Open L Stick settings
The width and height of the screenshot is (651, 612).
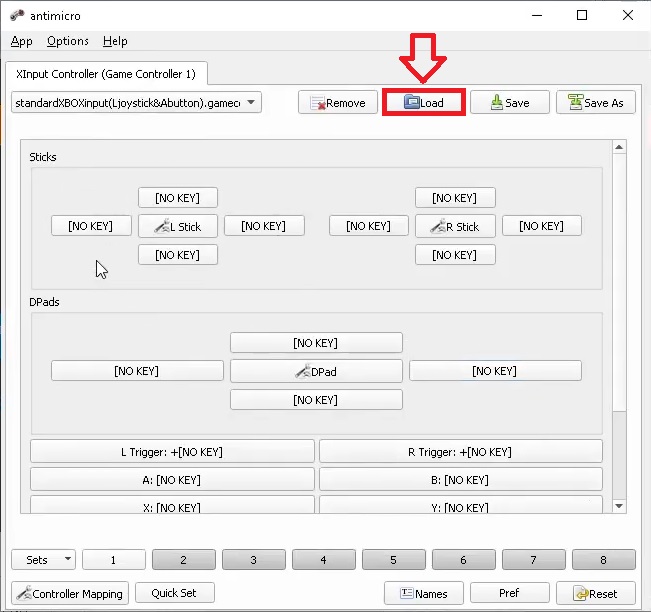[178, 226]
